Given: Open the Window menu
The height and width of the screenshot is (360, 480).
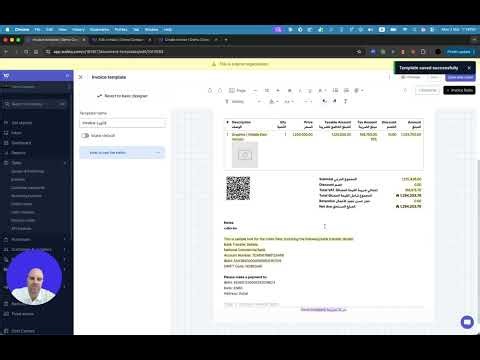Looking at the screenshot, I should click(x=151, y=30).
